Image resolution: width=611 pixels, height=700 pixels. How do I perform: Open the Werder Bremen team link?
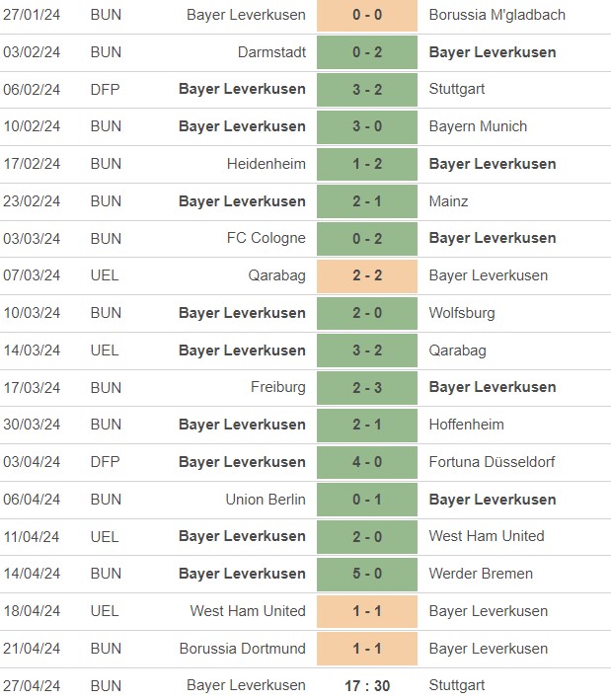481,574
